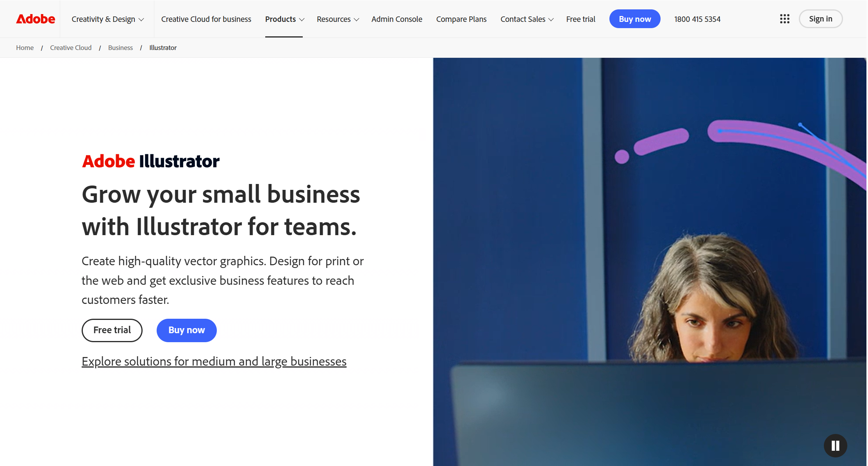
Task: Expand the Products menu chevron
Action: (x=302, y=20)
